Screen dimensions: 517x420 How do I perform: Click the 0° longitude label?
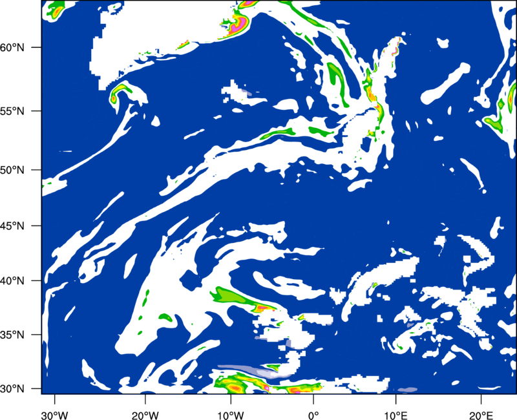tap(313, 415)
